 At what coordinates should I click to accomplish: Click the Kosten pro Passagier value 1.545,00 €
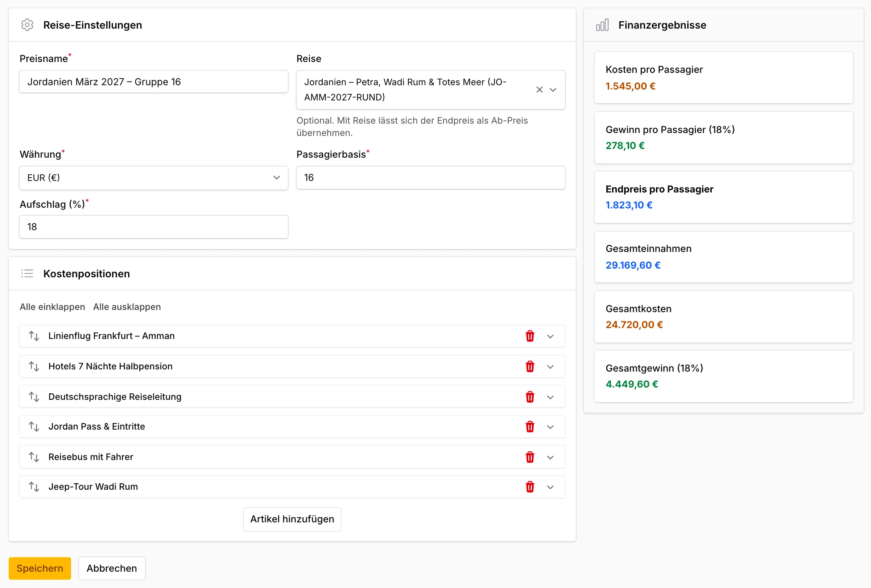630,86
